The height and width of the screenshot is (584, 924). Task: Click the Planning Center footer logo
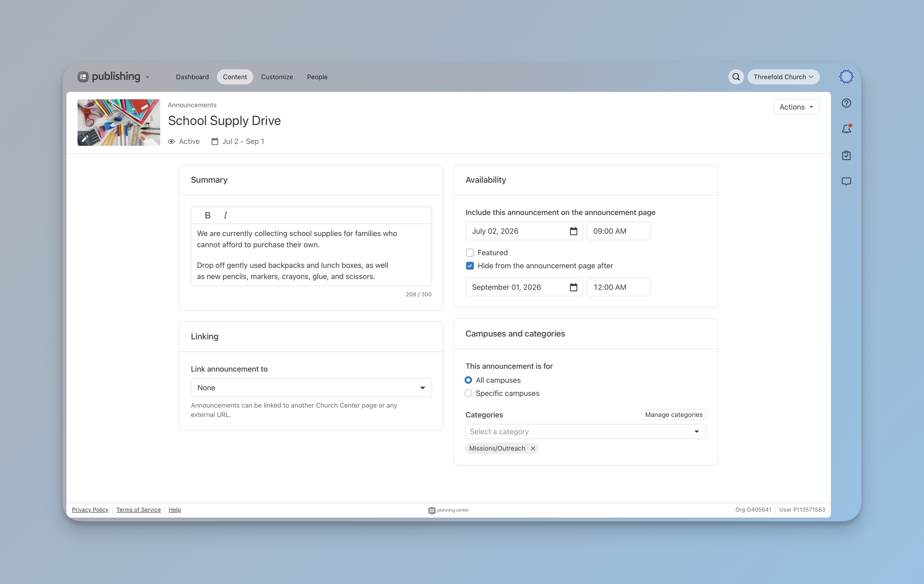click(448, 510)
